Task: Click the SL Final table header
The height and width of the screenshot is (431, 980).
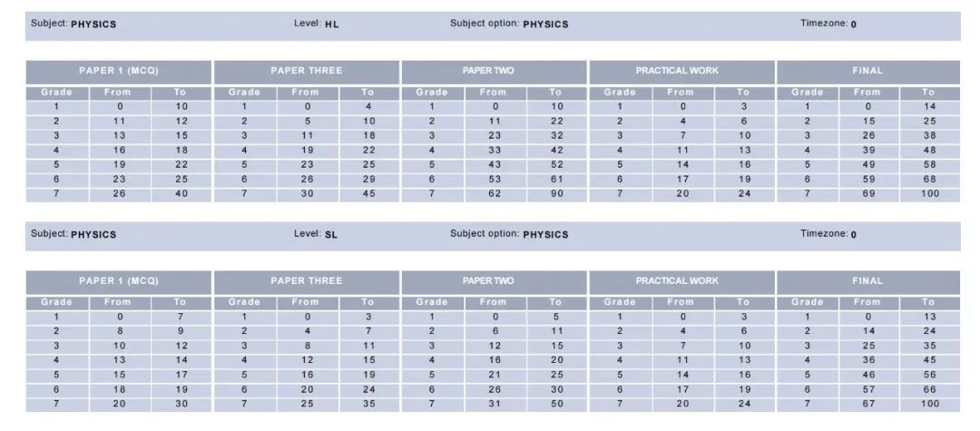Action: (x=868, y=281)
